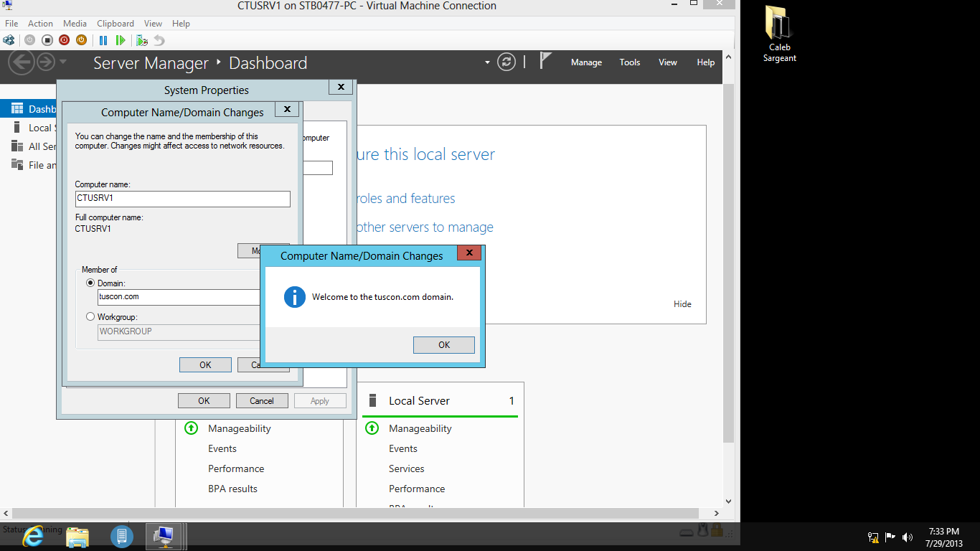Open the File menu of Virtual Machine Connection
980x551 pixels.
point(11,24)
